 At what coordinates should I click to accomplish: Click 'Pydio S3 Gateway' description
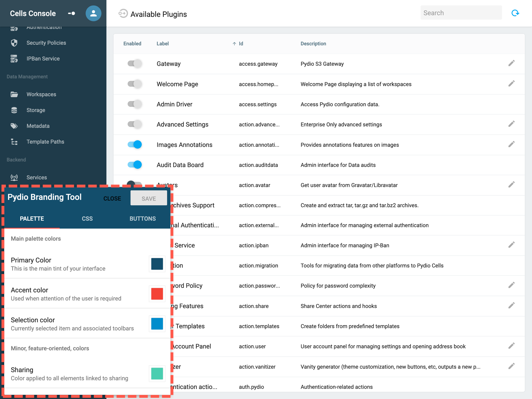click(x=322, y=64)
